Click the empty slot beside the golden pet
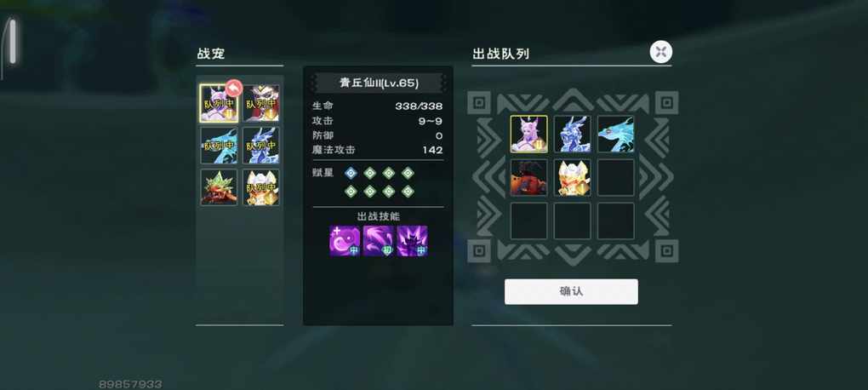868x390 pixels. click(615, 177)
